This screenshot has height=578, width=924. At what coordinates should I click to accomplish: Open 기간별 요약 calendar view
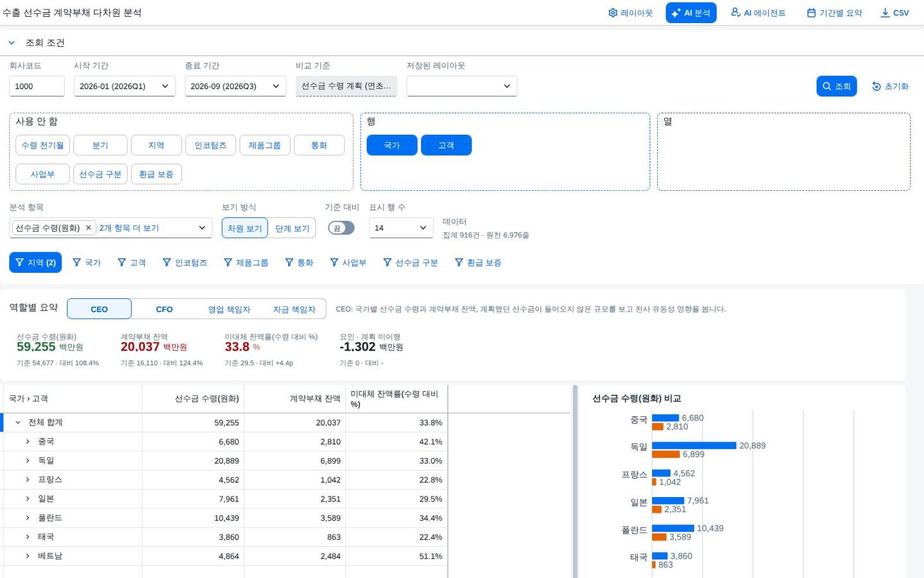835,13
